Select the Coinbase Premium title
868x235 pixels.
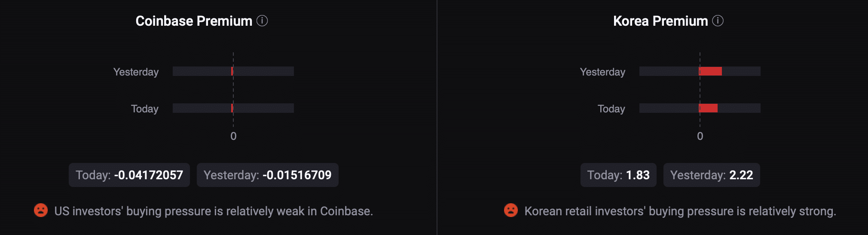[x=194, y=21]
